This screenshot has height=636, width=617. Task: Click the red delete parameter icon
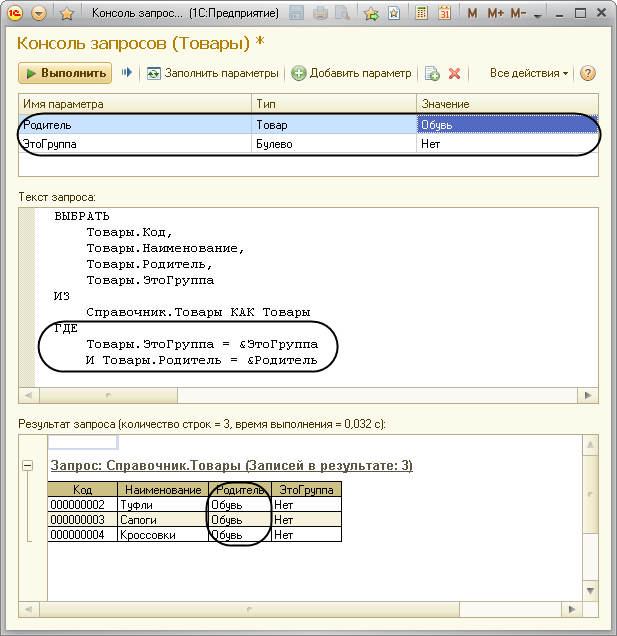[454, 73]
